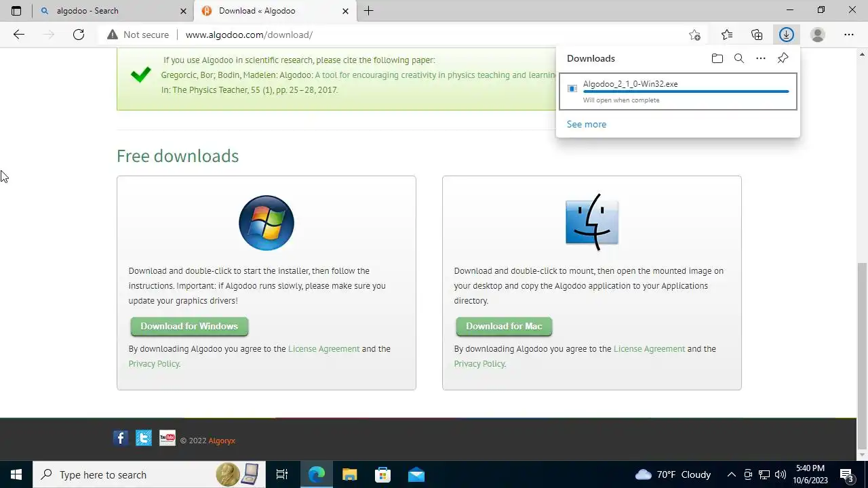The height and width of the screenshot is (488, 868).
Task: Open Windows Start menu
Action: [x=16, y=474]
